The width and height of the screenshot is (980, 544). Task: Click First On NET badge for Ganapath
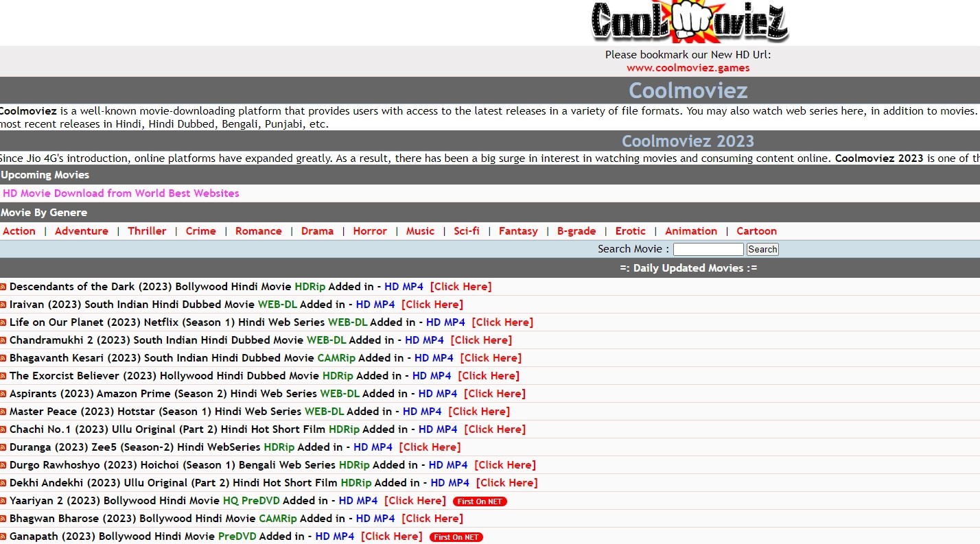456,537
